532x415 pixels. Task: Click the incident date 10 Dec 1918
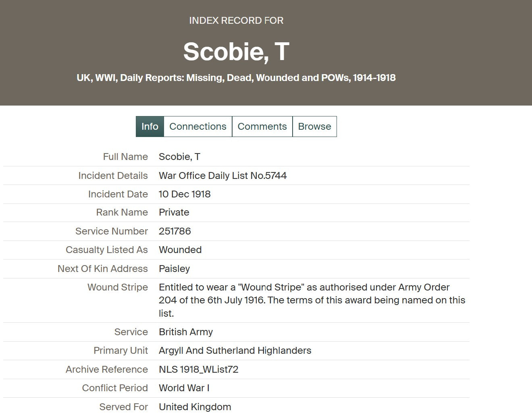[x=185, y=194]
